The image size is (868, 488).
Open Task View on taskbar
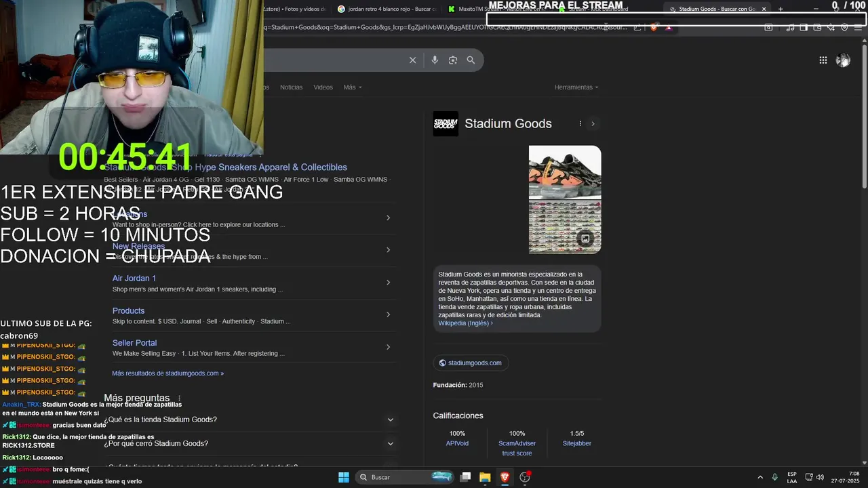[465, 477]
